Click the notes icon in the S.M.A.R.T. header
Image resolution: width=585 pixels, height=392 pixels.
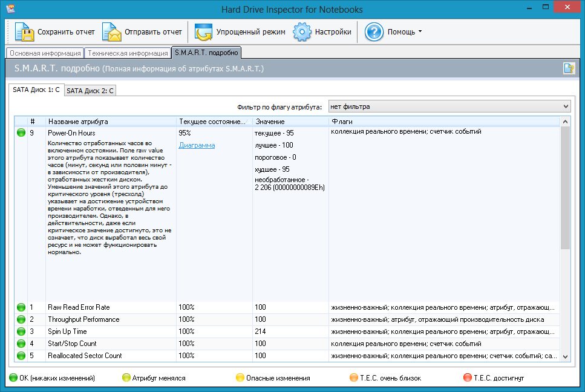569,68
